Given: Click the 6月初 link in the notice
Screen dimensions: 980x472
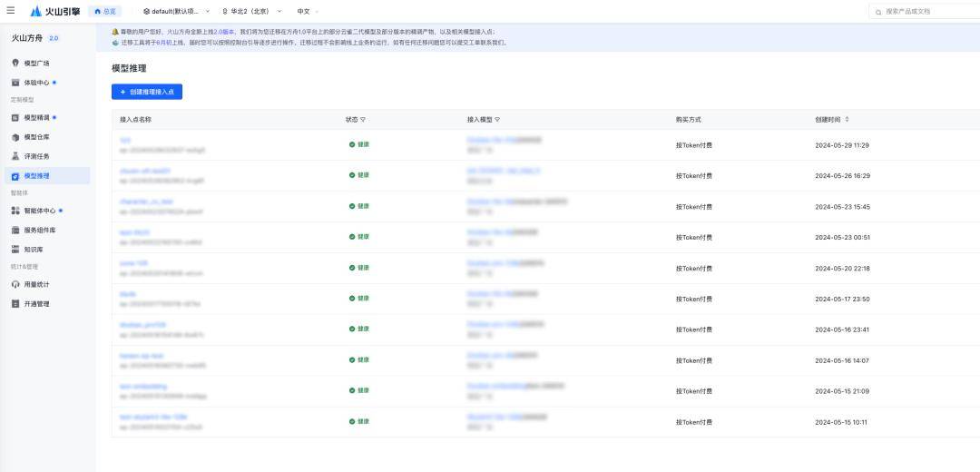Looking at the screenshot, I should [x=163, y=43].
